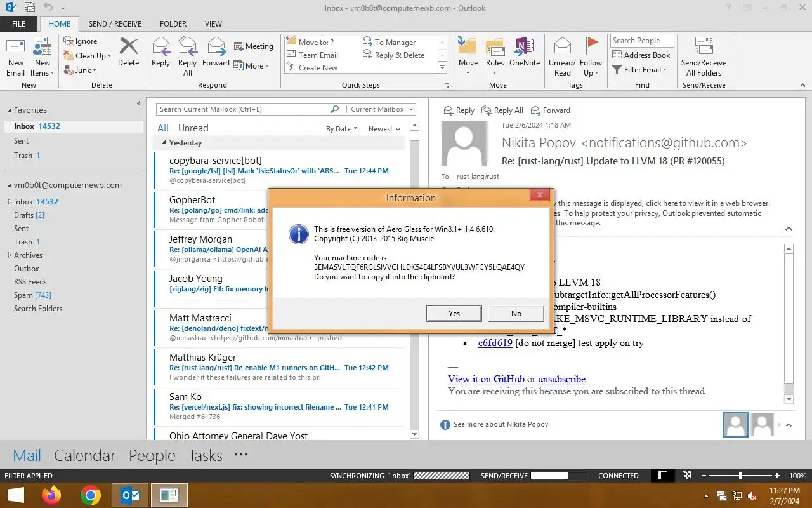Click Send/Receive All Folders

[x=704, y=57]
